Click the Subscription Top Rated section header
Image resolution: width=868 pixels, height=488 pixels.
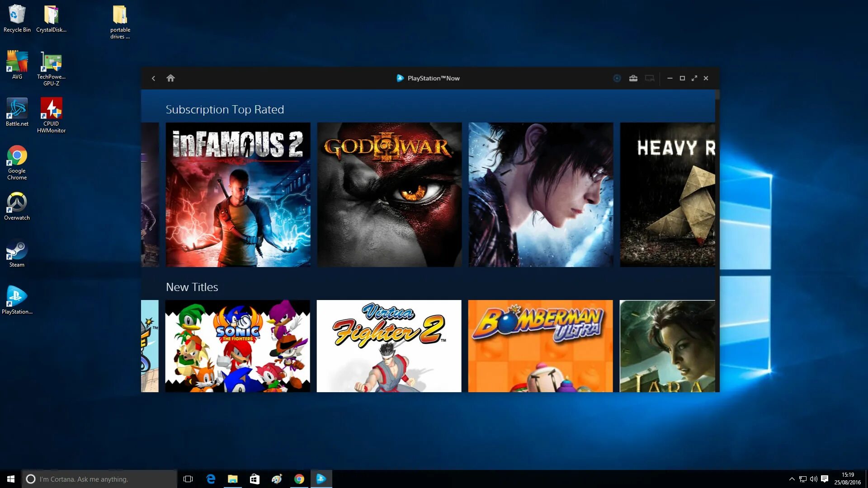(225, 109)
